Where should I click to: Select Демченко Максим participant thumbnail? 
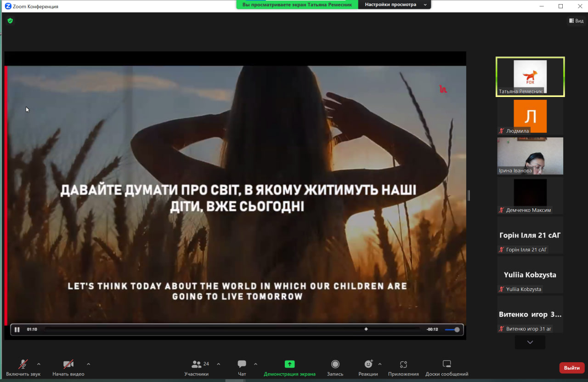pos(530,195)
